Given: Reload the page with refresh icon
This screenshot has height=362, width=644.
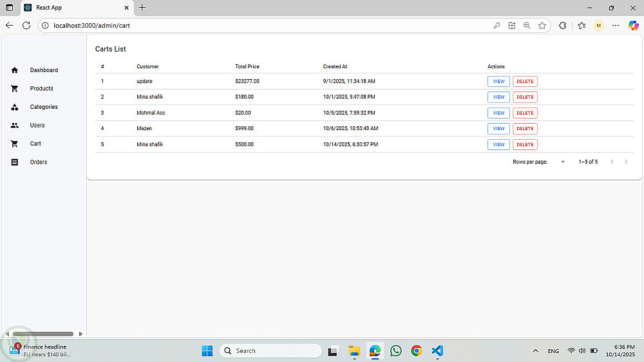Looking at the screenshot, I should point(26,26).
